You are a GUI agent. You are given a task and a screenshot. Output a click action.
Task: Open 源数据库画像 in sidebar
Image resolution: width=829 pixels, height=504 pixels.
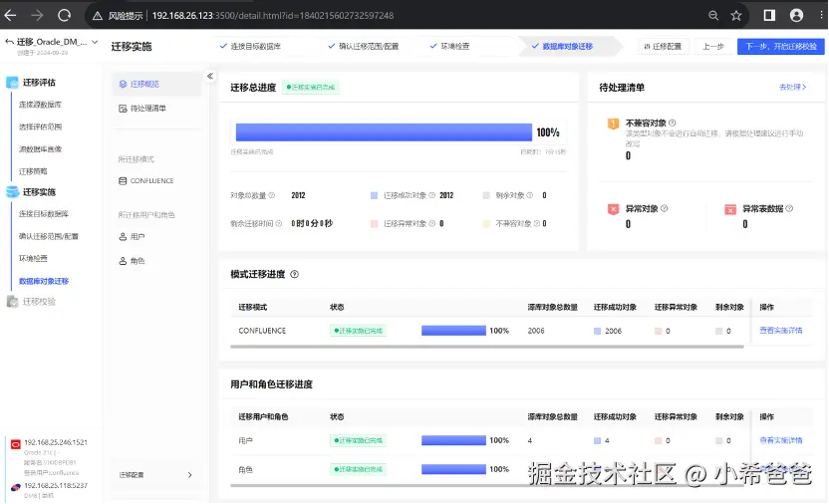coord(40,149)
